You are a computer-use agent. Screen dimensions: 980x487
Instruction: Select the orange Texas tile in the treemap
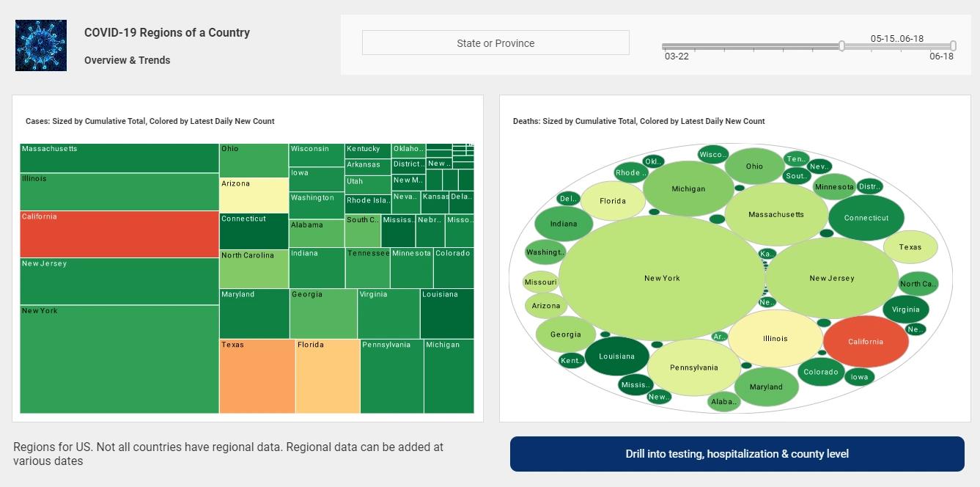pos(255,376)
